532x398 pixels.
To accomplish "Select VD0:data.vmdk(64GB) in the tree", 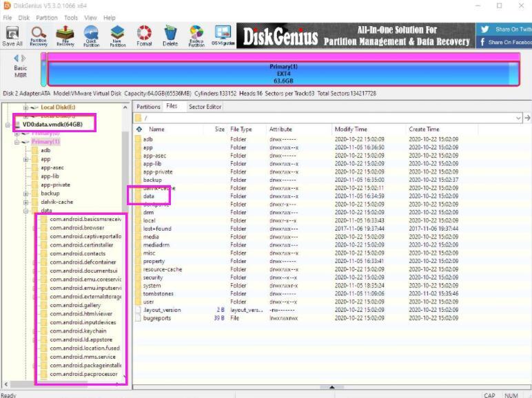I will coord(52,125).
